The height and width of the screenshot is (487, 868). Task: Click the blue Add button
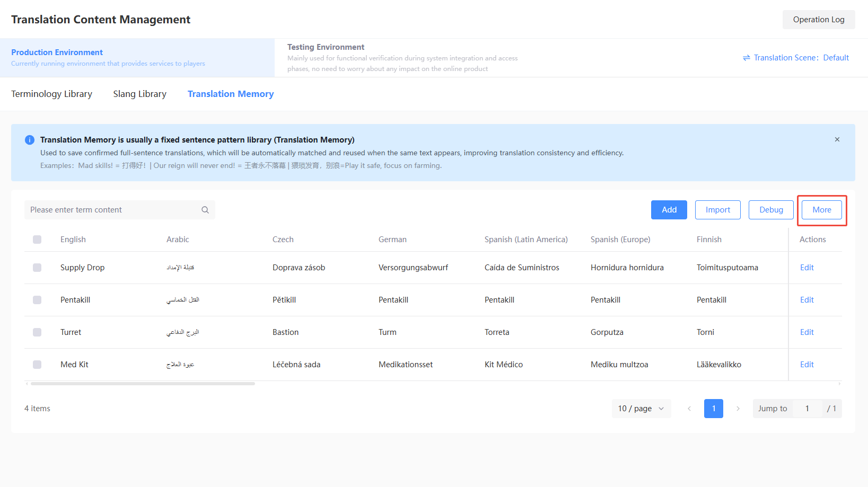(669, 210)
